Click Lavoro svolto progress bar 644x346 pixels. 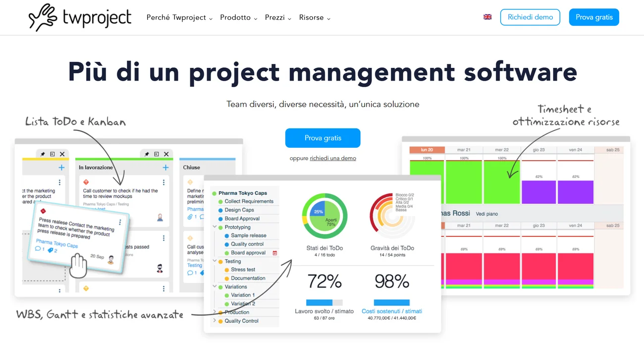tap(324, 302)
